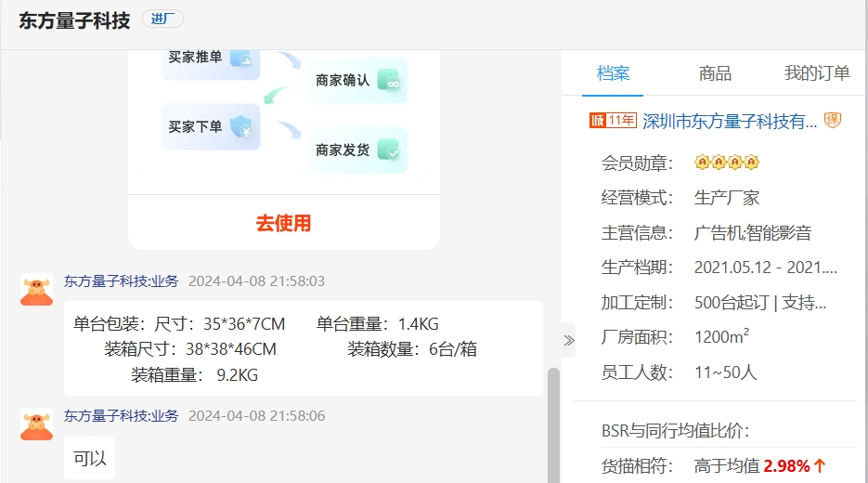Click avatar of the 21:58:06 message

[36, 424]
